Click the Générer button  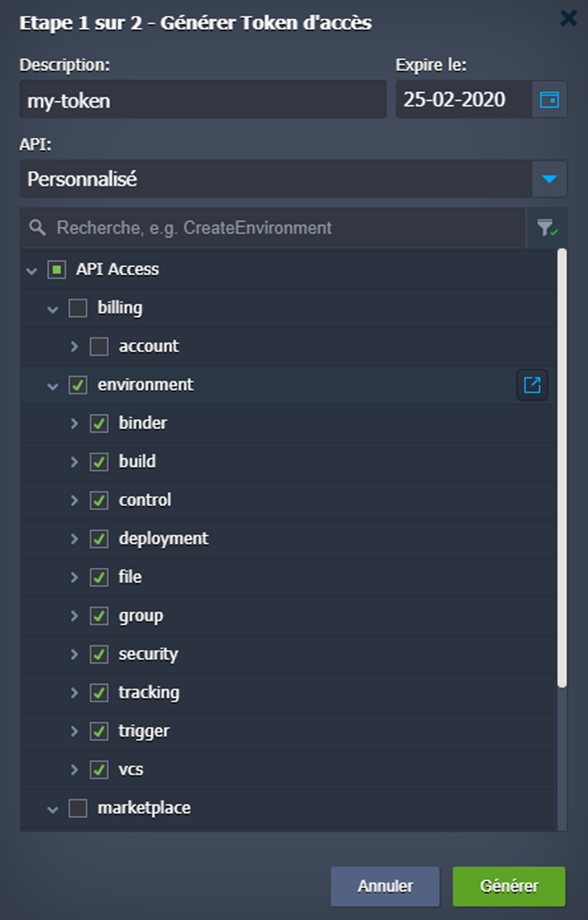click(509, 886)
